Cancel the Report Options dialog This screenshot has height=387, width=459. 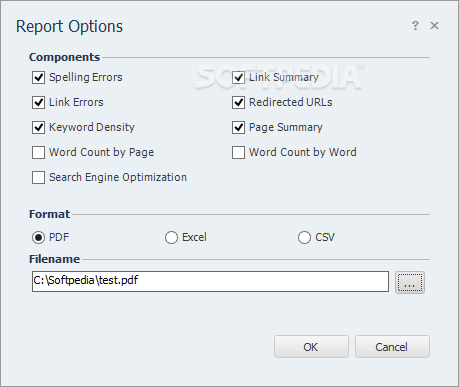pyautogui.click(x=392, y=347)
